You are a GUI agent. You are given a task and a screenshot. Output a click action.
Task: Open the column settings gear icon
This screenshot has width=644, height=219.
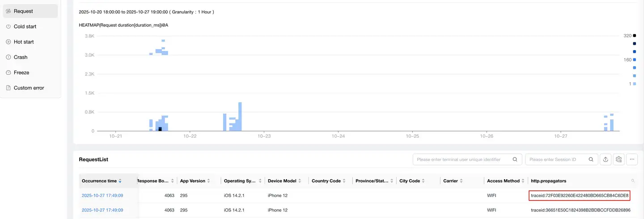click(619, 159)
